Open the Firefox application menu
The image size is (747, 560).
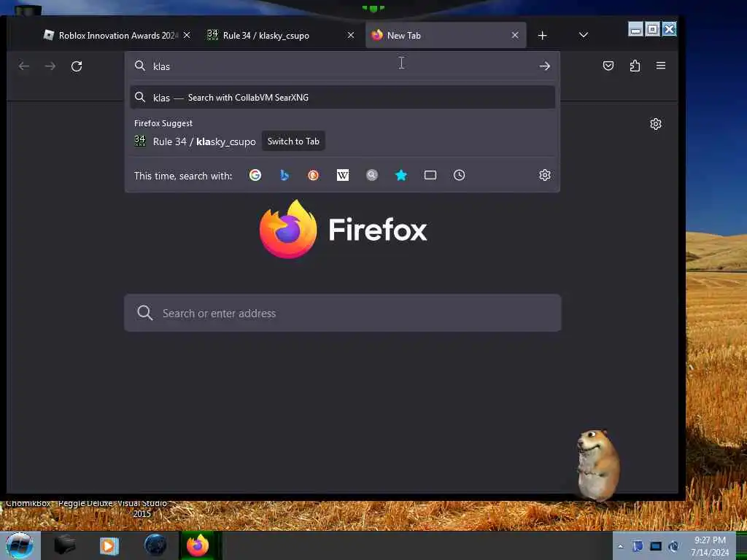661,66
